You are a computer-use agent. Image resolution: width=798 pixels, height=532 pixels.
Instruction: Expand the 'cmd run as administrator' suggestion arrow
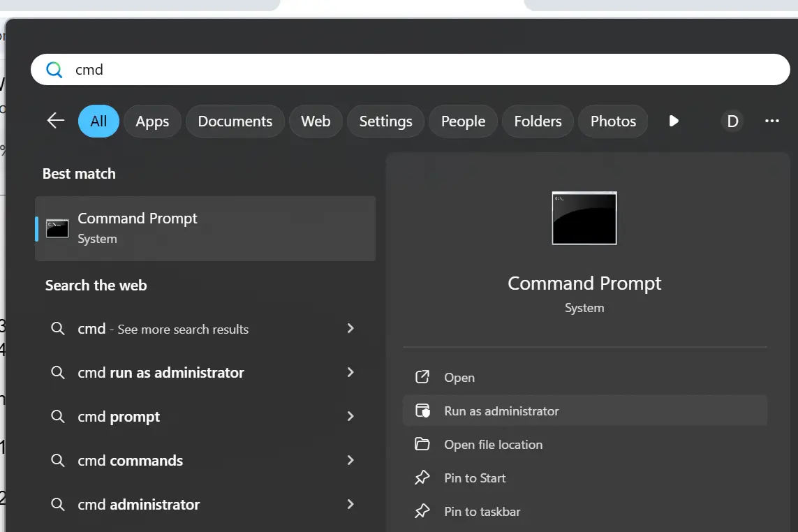pyautogui.click(x=350, y=373)
